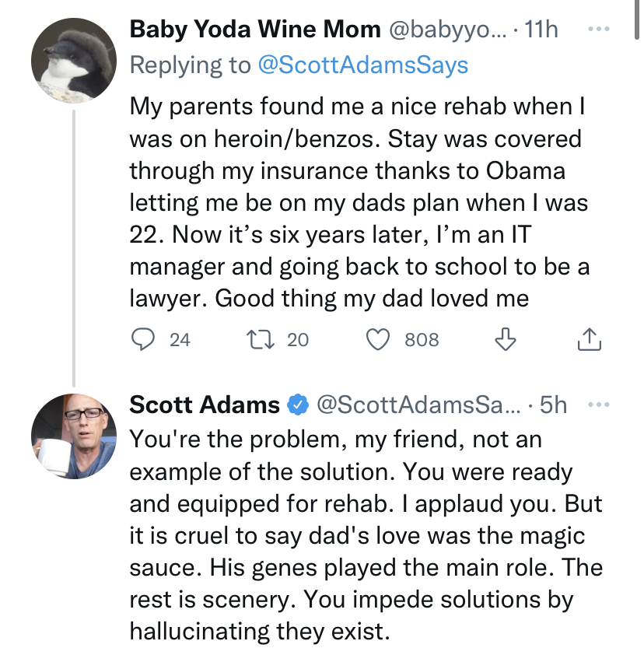The height and width of the screenshot is (648, 644).
Task: Tap the downvote arrow icon
Action: pos(506,339)
